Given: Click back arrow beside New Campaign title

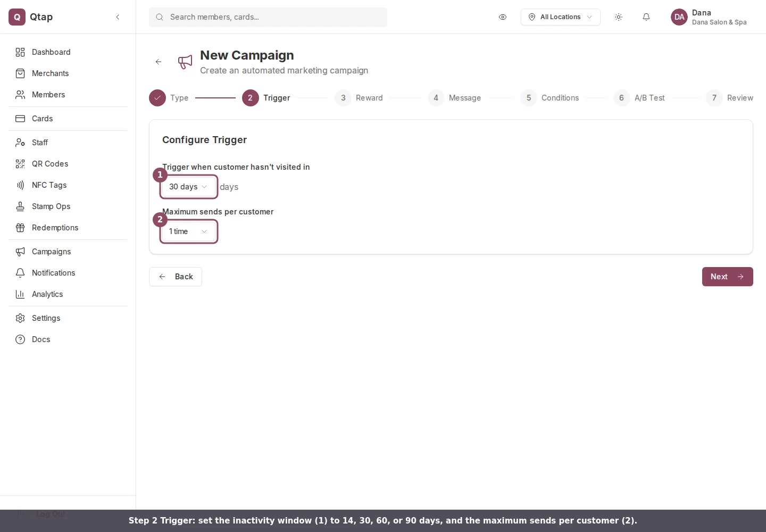Looking at the screenshot, I should coord(159,62).
